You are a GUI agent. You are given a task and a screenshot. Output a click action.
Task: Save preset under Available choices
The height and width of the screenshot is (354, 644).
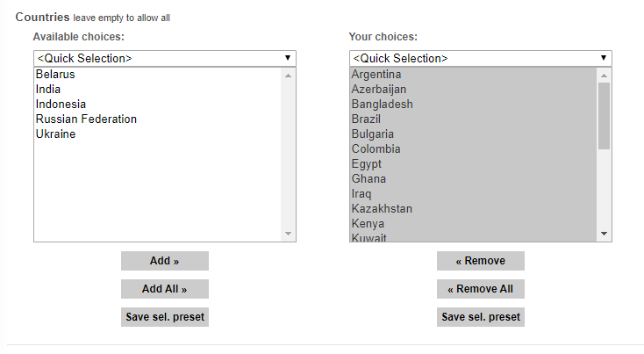pyautogui.click(x=164, y=317)
